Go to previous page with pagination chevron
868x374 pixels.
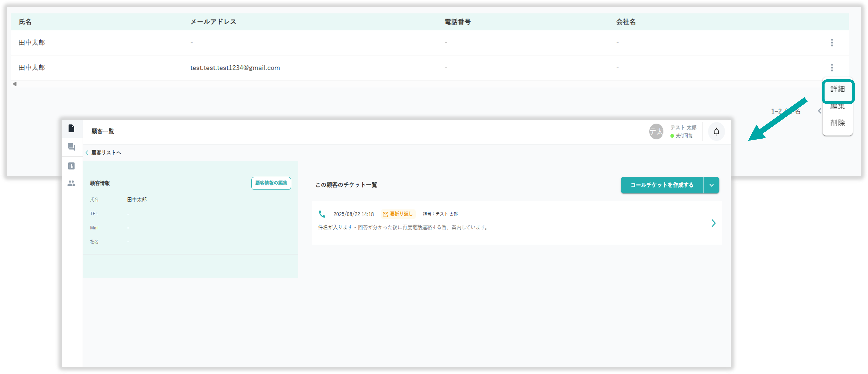(x=819, y=111)
